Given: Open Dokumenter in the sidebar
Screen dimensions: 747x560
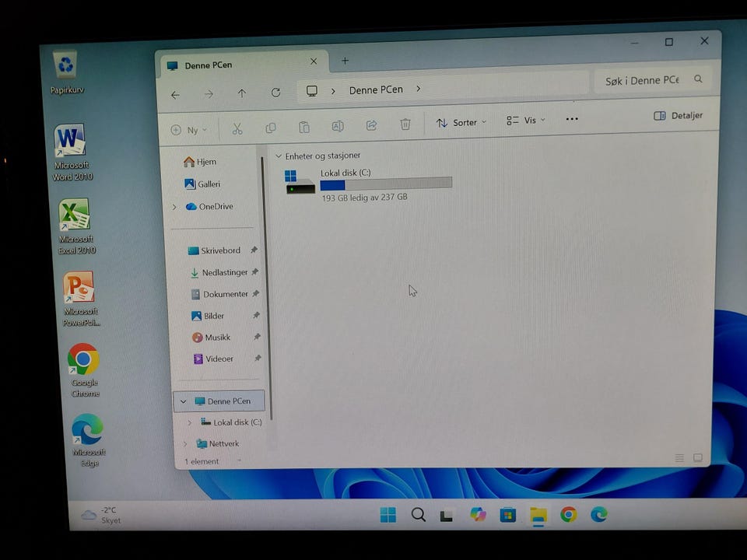Looking at the screenshot, I should point(219,294).
